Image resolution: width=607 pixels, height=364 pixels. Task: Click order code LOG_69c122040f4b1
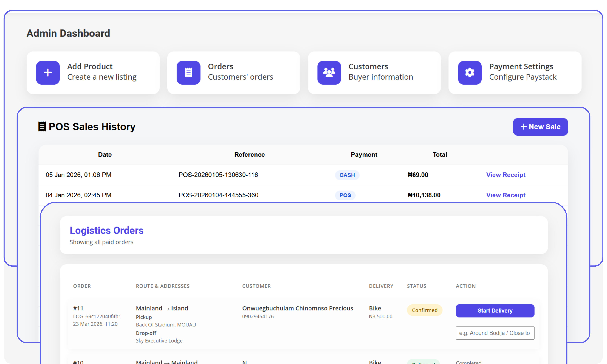97,316
